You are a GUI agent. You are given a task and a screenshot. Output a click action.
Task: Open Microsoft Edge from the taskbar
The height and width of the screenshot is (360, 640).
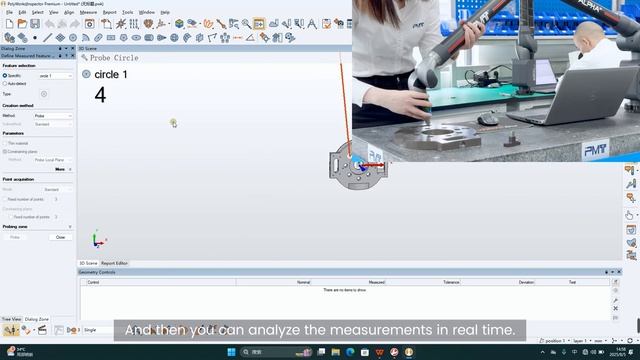coord(350,352)
